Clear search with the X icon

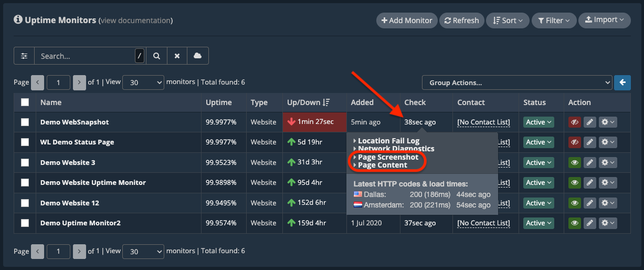click(177, 56)
